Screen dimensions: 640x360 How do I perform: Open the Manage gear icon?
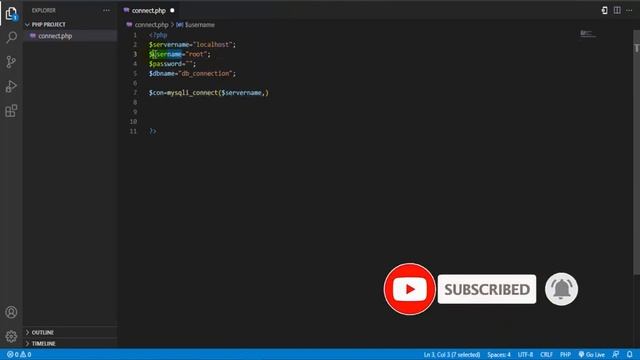(11, 336)
